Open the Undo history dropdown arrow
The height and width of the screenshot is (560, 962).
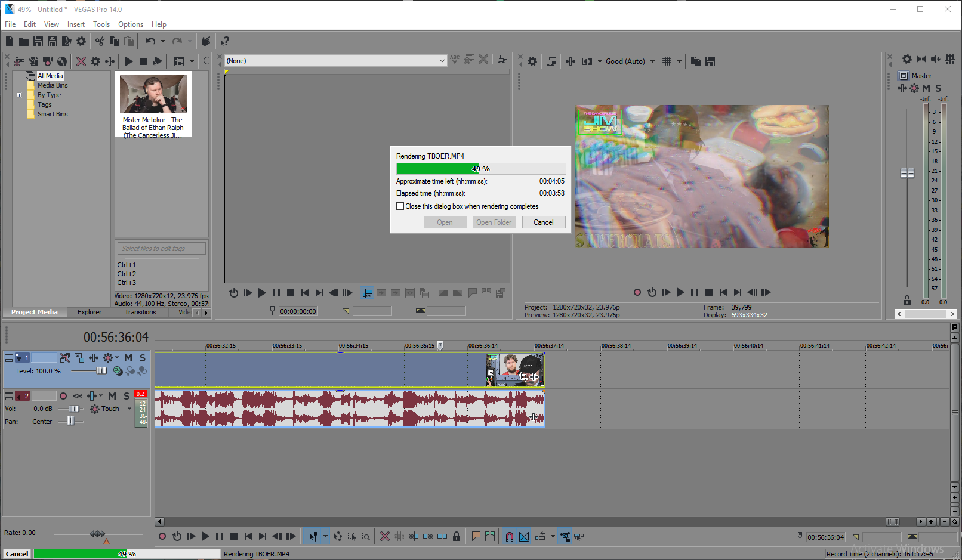click(x=163, y=41)
